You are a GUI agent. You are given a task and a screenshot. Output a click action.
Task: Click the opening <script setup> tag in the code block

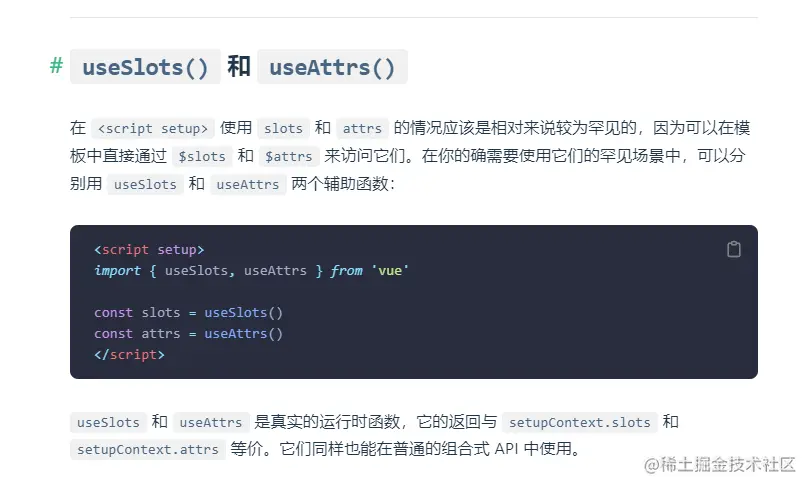coord(149,250)
